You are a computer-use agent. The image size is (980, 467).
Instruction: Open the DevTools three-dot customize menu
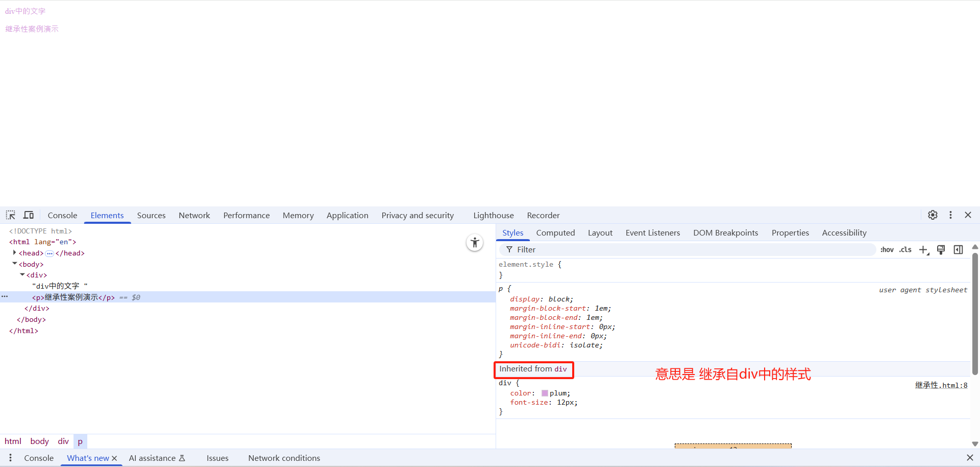click(x=950, y=215)
